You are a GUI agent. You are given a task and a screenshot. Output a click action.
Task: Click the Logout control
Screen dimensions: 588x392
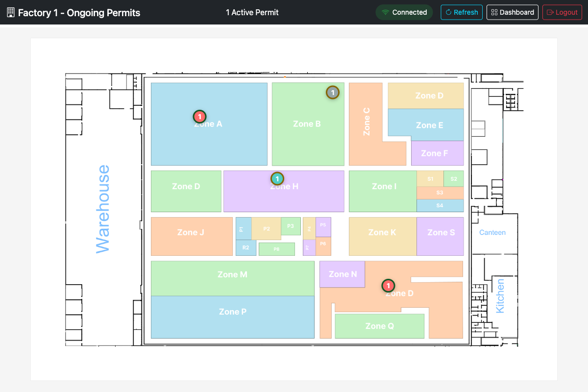(x=562, y=12)
